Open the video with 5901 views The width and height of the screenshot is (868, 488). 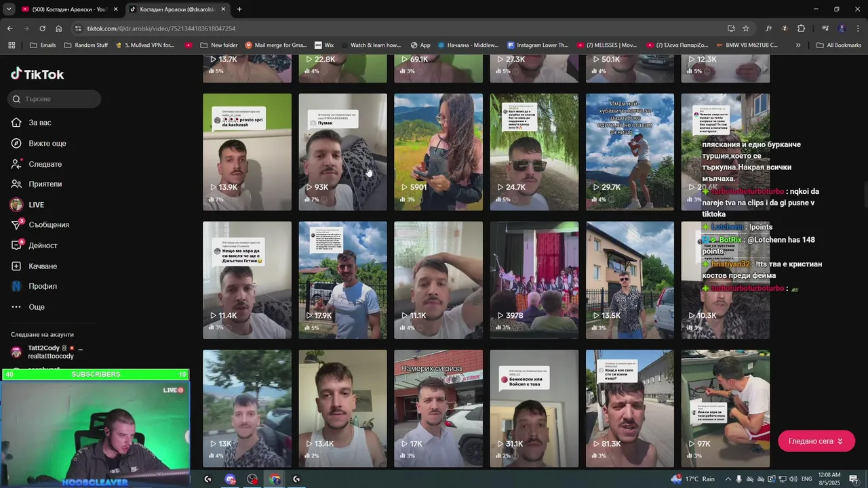[x=438, y=152]
